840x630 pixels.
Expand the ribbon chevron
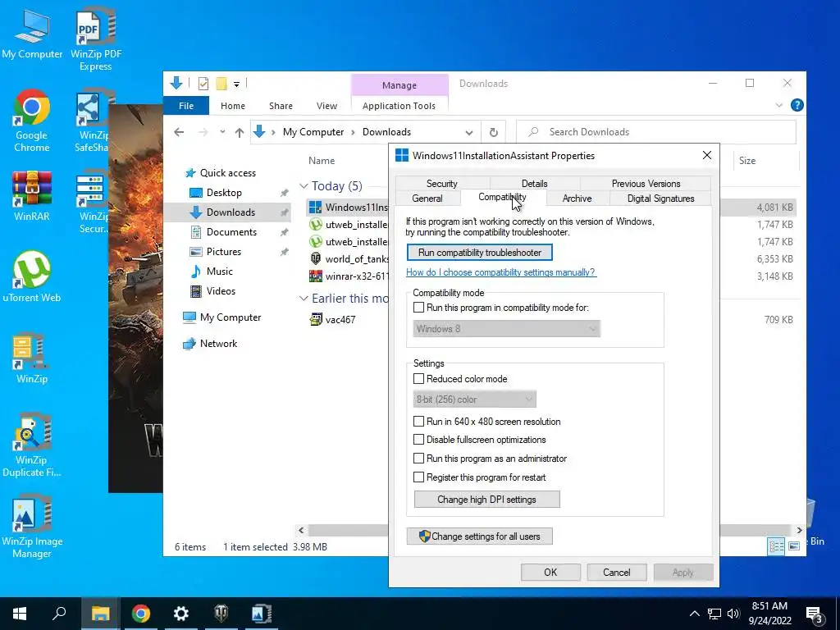(779, 106)
